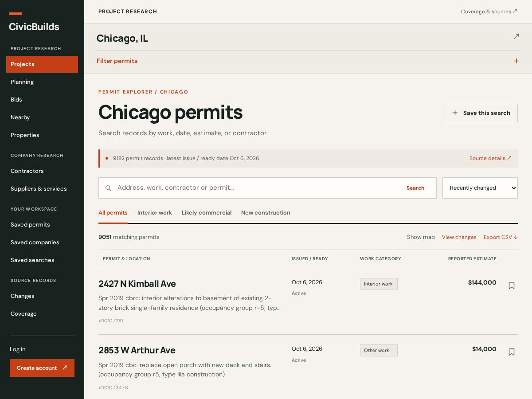The image size is (532, 399).
Task: Focus the address, work, contractor search field
Action: point(256,188)
